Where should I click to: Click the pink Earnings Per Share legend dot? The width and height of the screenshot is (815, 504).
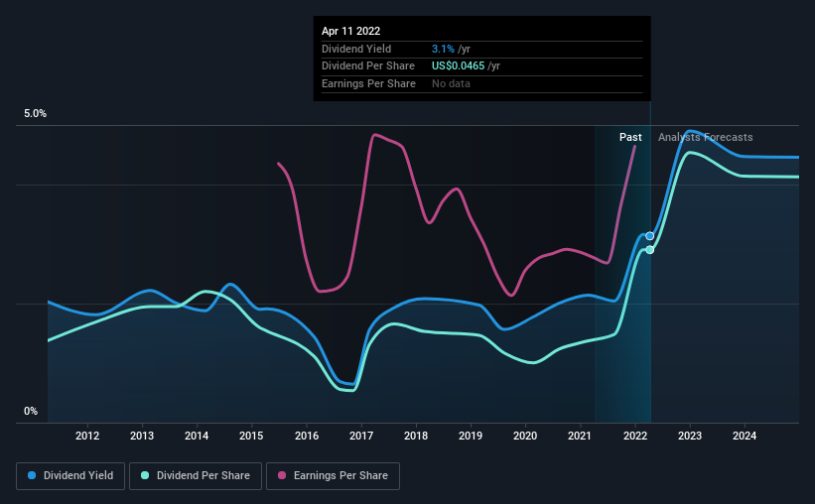(282, 475)
